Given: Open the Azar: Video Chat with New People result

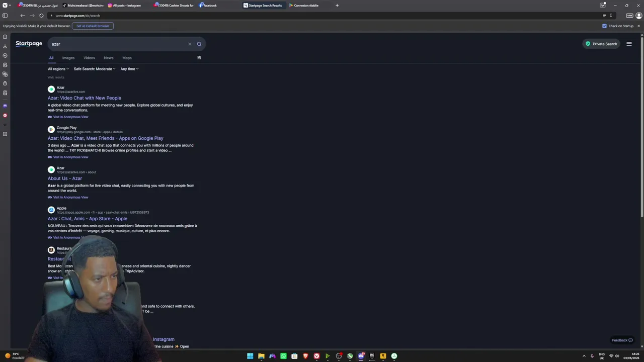Looking at the screenshot, I should [85, 98].
